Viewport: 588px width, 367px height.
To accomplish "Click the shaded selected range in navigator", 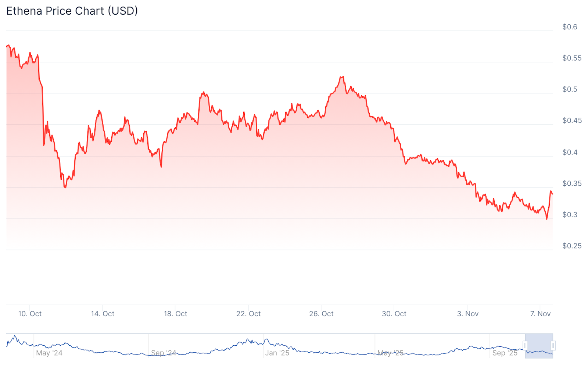I will tap(539, 346).
